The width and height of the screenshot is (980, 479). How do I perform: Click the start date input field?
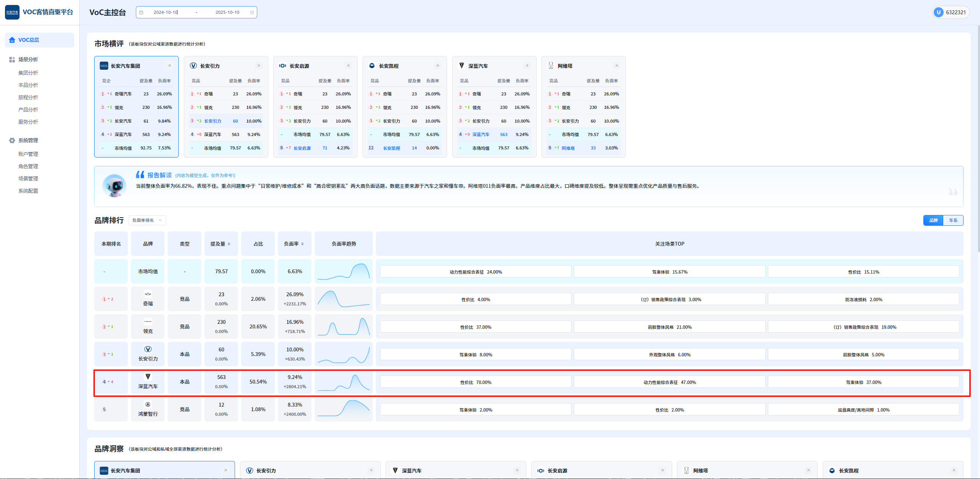(166, 12)
